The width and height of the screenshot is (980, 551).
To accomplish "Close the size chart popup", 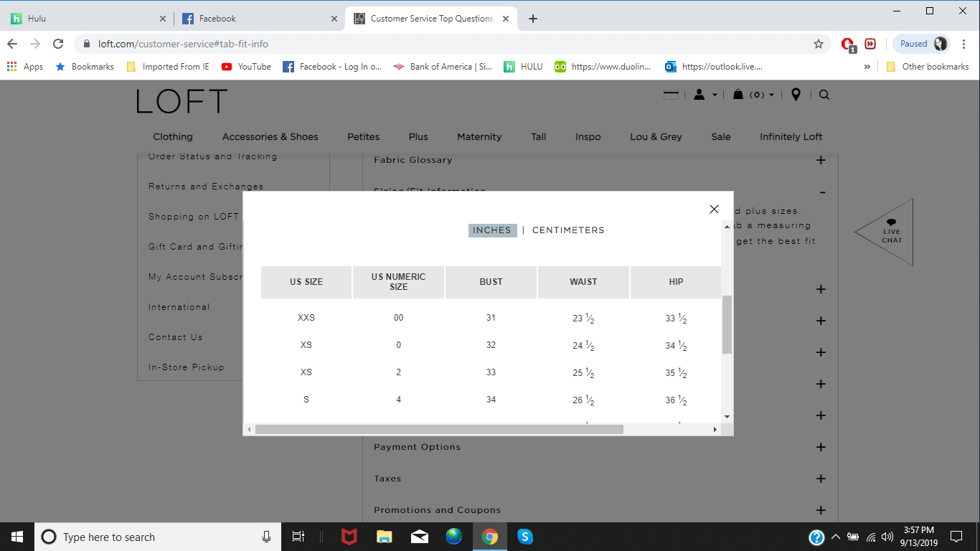I will (714, 209).
